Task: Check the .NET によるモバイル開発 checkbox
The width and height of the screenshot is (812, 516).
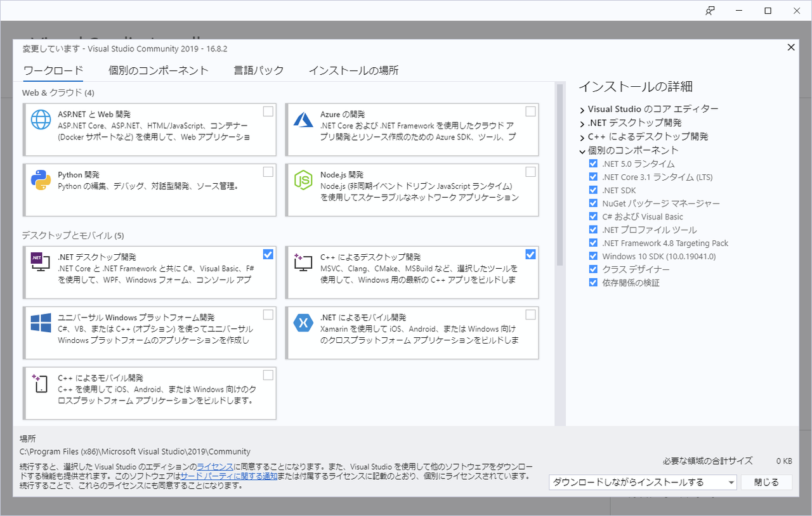Action: tap(530, 314)
